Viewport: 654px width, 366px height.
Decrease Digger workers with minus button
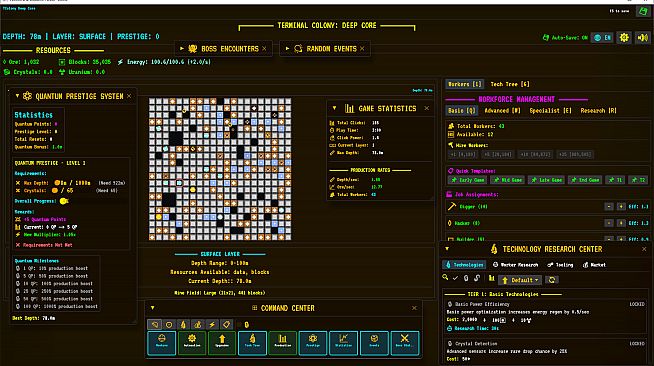coord(609,207)
